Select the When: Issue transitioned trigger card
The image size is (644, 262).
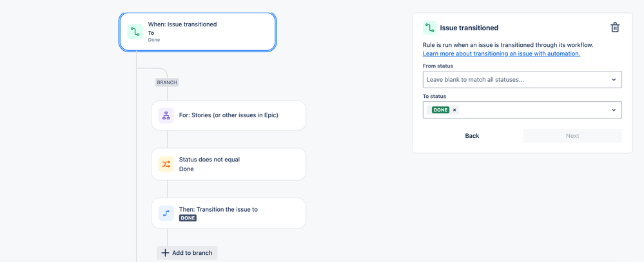tap(206, 32)
